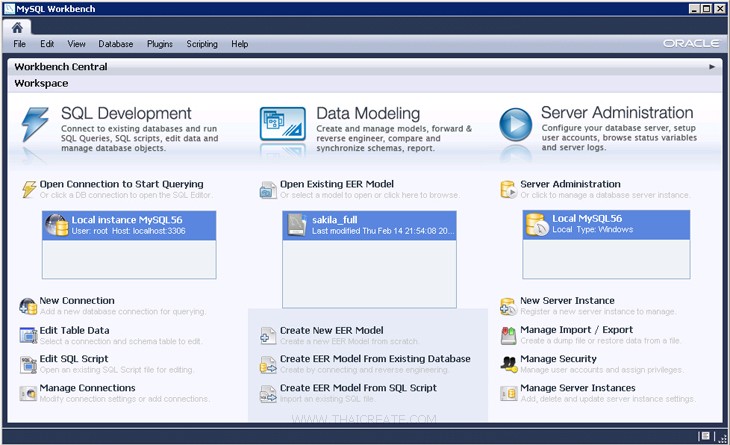Click the Data Modeling heading

(368, 113)
